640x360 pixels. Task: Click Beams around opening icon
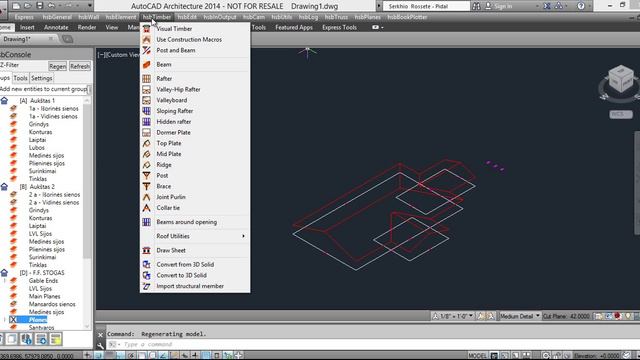[147, 222]
